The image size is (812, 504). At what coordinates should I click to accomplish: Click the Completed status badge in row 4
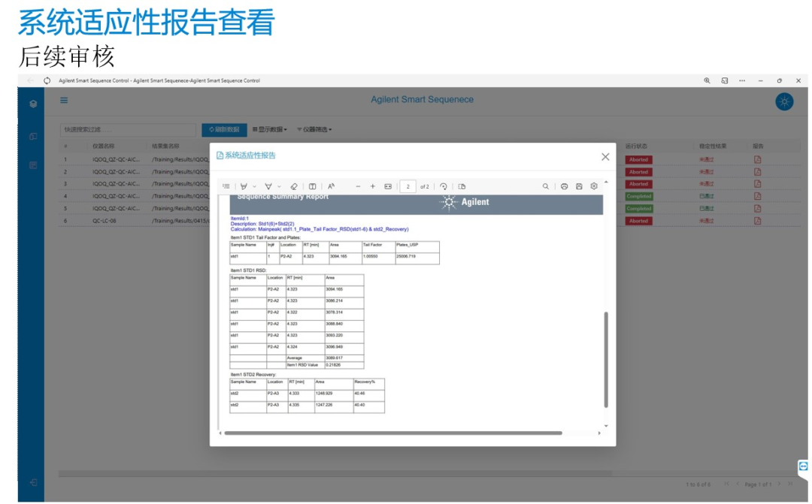point(639,196)
